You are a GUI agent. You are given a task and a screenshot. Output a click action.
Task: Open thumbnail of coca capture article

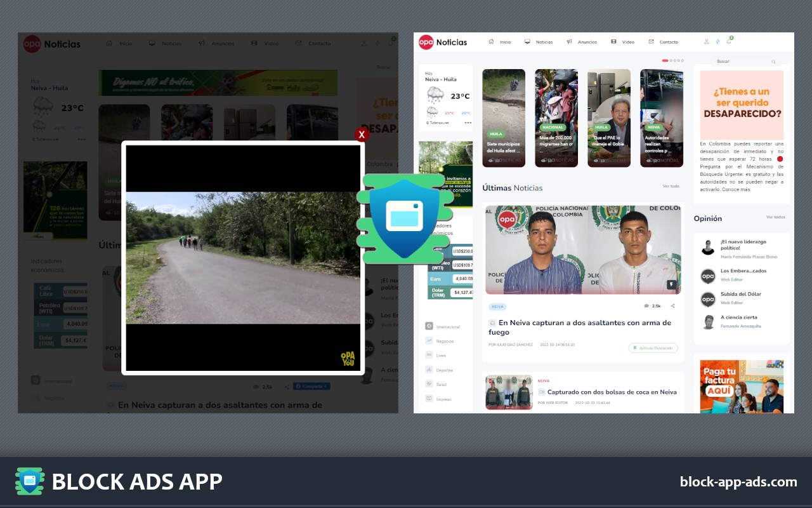[x=509, y=392]
